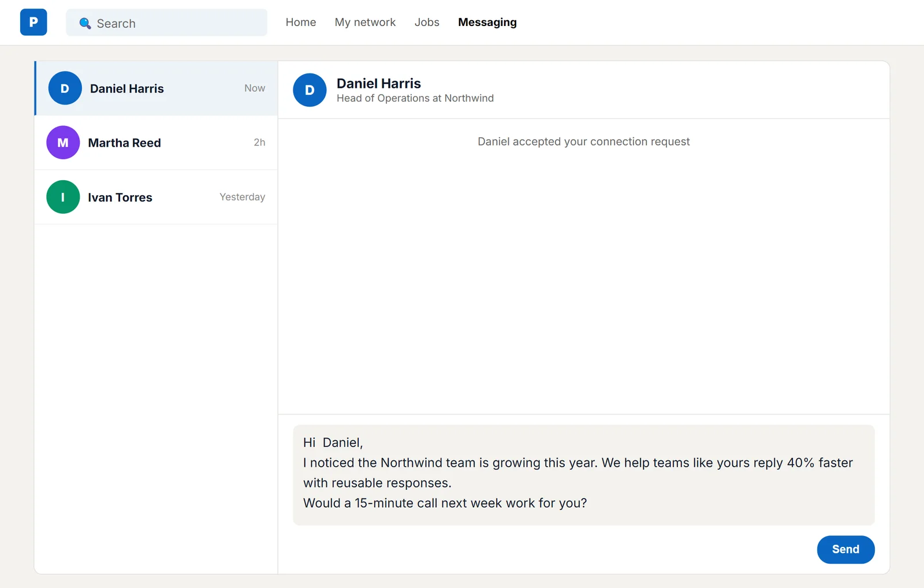Click the 'Now' timestamp
Screen dimensions: 924x588
pos(255,88)
